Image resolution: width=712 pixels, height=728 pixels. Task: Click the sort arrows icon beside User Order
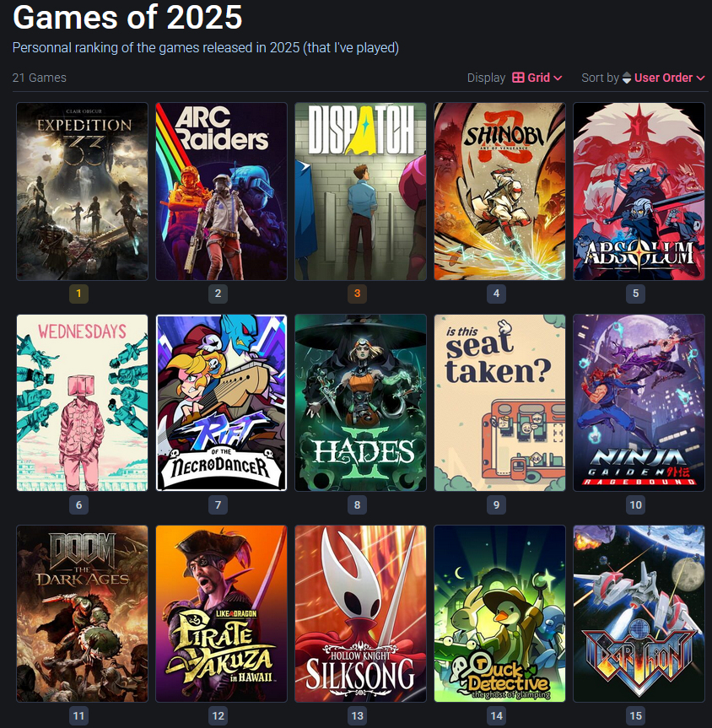627,78
